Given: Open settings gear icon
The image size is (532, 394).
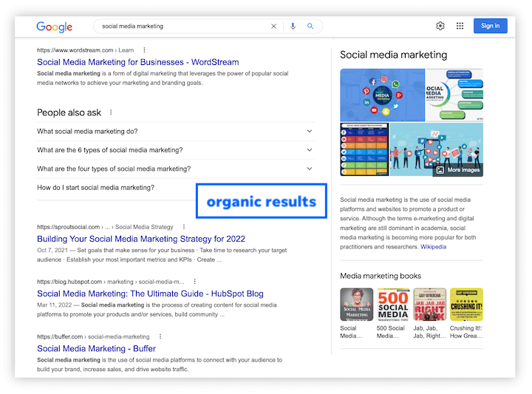Looking at the screenshot, I should (x=440, y=26).
